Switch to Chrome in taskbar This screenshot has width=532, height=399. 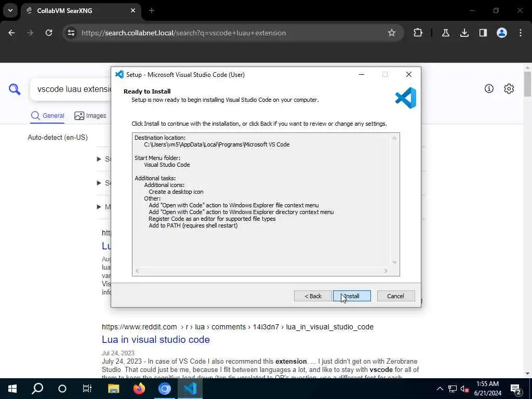[165, 389]
